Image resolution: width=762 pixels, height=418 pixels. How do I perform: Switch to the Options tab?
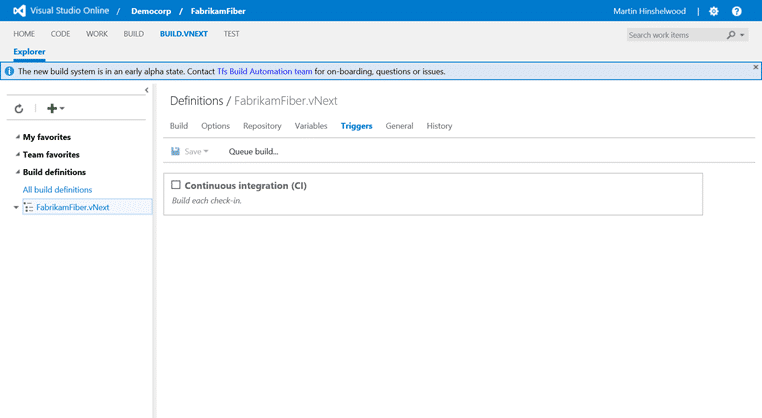click(215, 126)
